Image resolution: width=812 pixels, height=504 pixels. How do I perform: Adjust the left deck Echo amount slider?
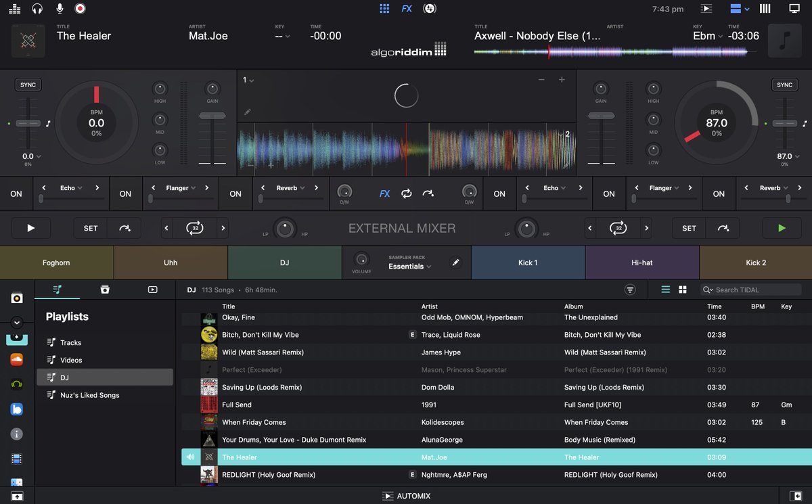point(71,199)
